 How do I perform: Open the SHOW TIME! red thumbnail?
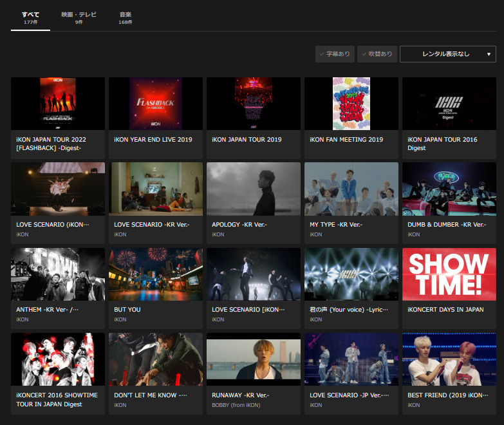pos(449,274)
